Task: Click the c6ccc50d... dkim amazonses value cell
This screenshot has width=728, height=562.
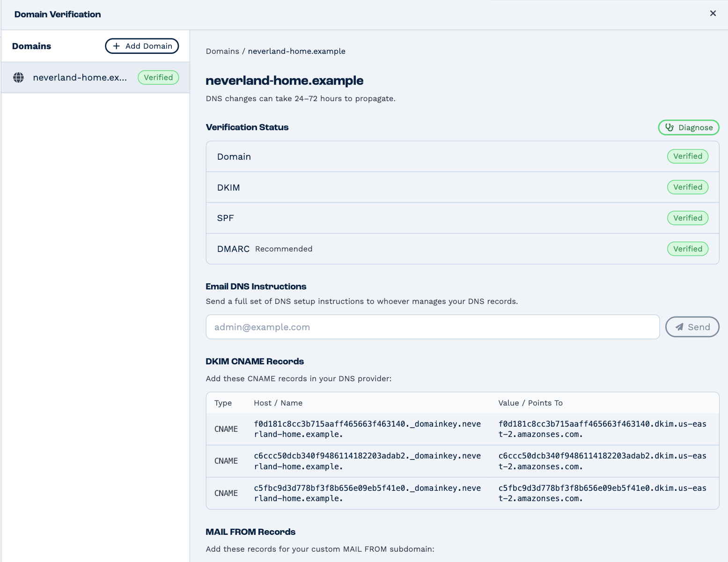Action: coord(603,461)
